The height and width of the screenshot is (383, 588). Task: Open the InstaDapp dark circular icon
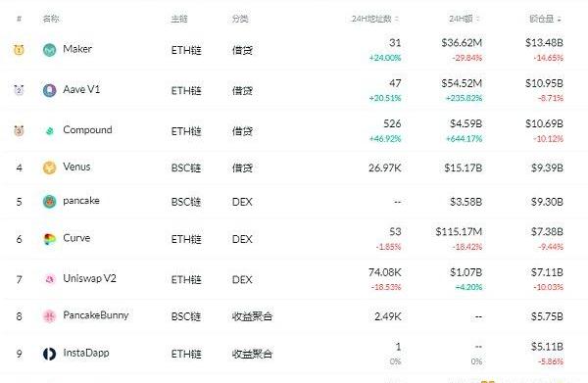pyautogui.click(x=50, y=354)
